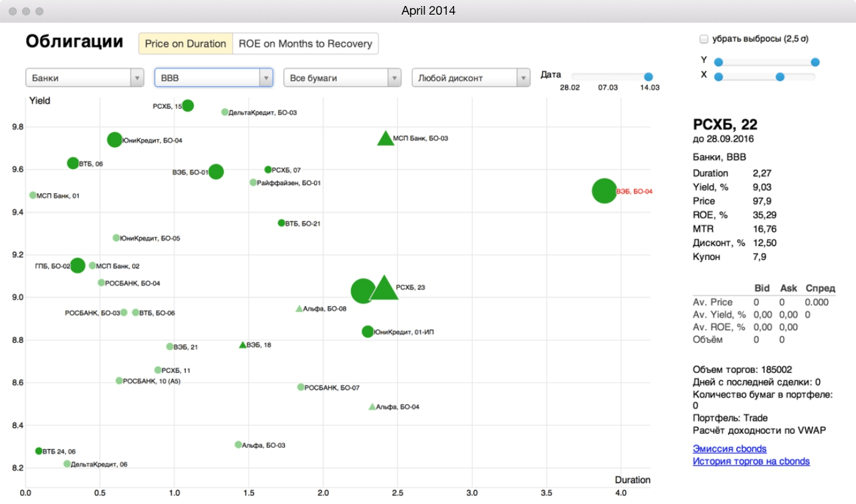
Task: Click the X slider right handle
Action: [x=780, y=77]
